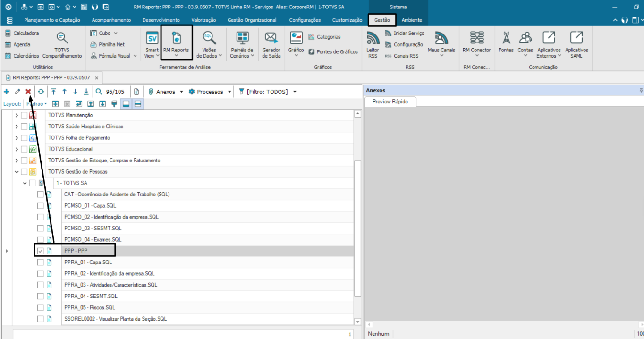The width and height of the screenshot is (644, 339).
Task: Collapse the TOTVS Gestão de Pessoas node
Action: coord(17,171)
